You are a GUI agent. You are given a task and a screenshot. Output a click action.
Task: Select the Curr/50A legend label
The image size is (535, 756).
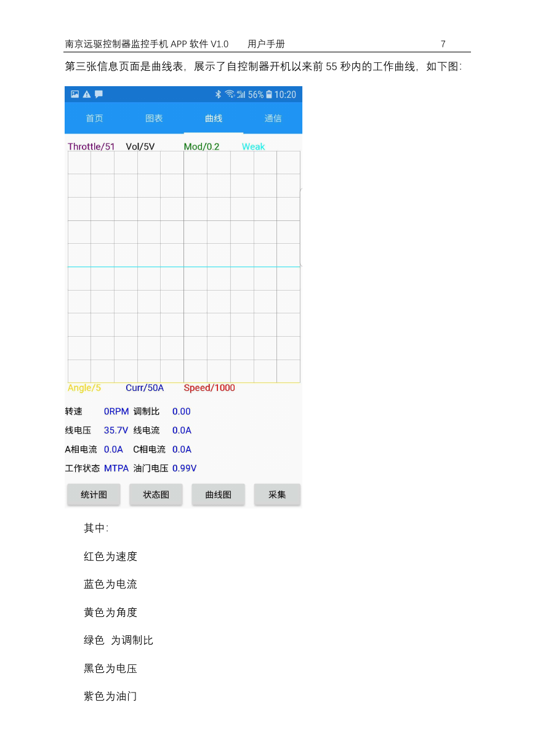145,388
